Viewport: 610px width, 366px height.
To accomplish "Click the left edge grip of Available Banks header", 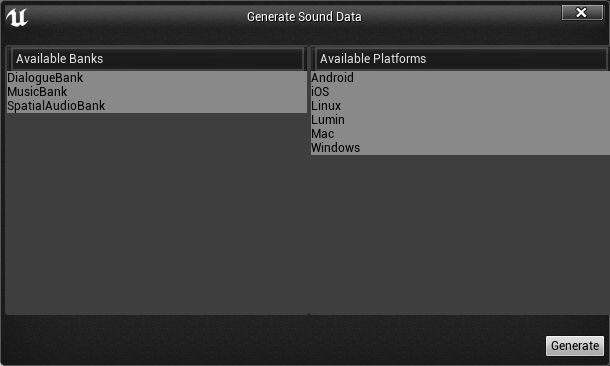I will pyautogui.click(x=9, y=59).
